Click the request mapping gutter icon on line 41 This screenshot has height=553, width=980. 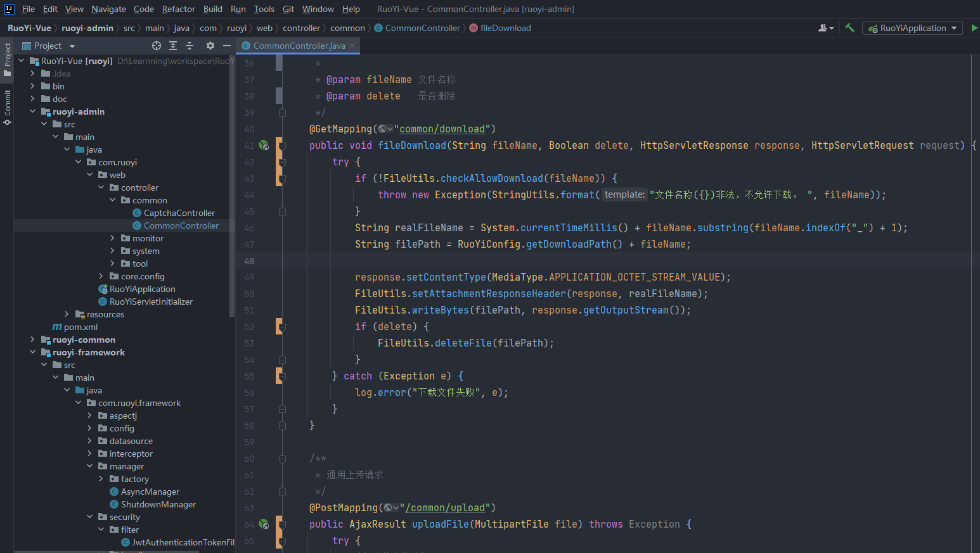coord(264,146)
